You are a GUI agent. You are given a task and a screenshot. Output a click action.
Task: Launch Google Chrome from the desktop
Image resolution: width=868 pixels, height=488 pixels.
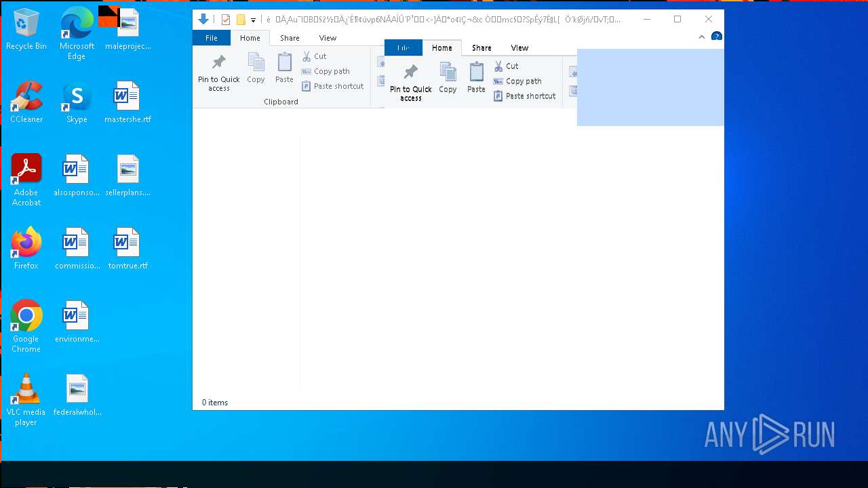(26, 327)
